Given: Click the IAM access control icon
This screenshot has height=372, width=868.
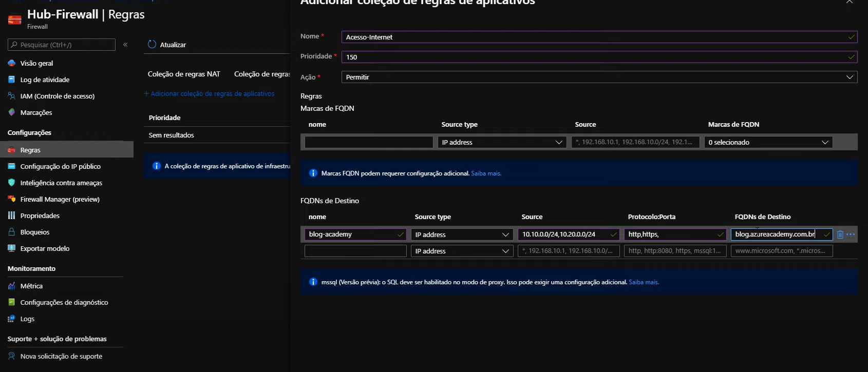Looking at the screenshot, I should [x=11, y=96].
